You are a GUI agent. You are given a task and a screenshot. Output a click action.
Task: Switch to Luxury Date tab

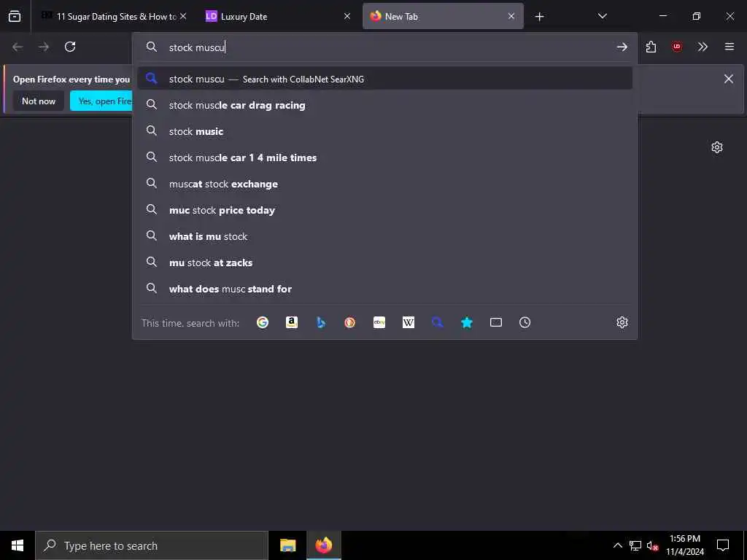[x=279, y=16]
